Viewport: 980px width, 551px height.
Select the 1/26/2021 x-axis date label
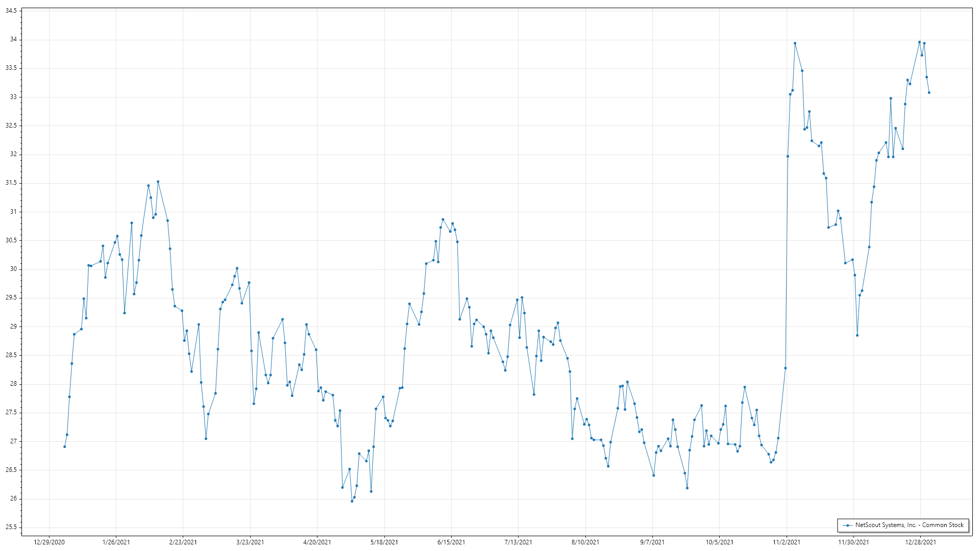116,542
